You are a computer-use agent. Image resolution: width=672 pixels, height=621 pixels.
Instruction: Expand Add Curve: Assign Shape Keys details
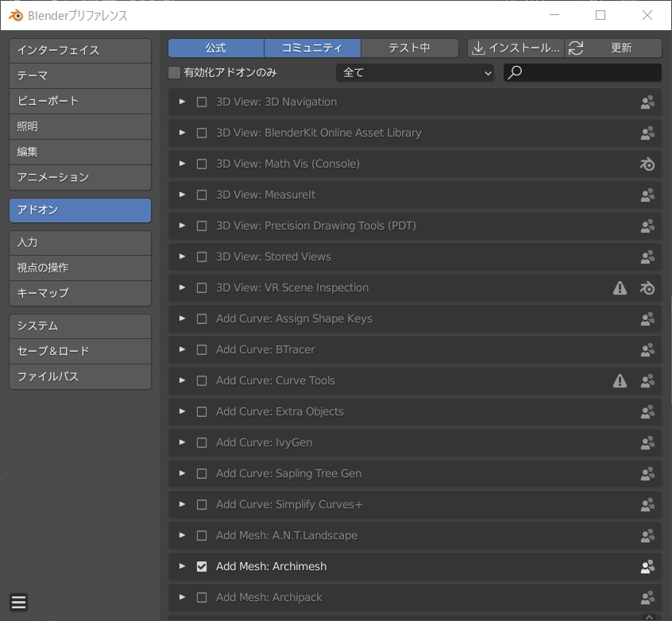point(182,319)
